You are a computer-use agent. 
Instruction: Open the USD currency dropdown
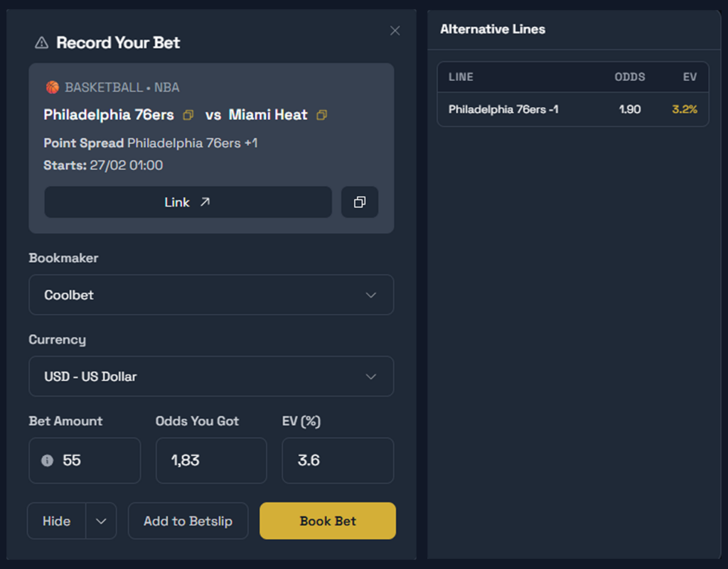pos(211,376)
